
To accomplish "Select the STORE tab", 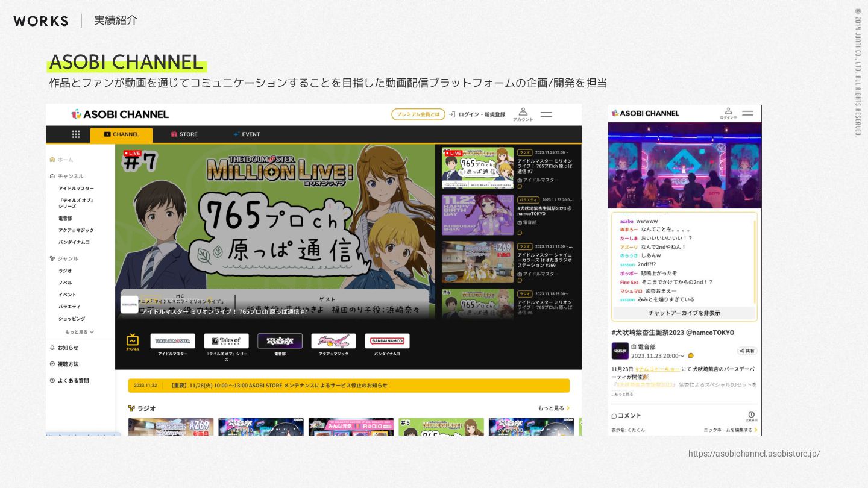I will (x=184, y=134).
